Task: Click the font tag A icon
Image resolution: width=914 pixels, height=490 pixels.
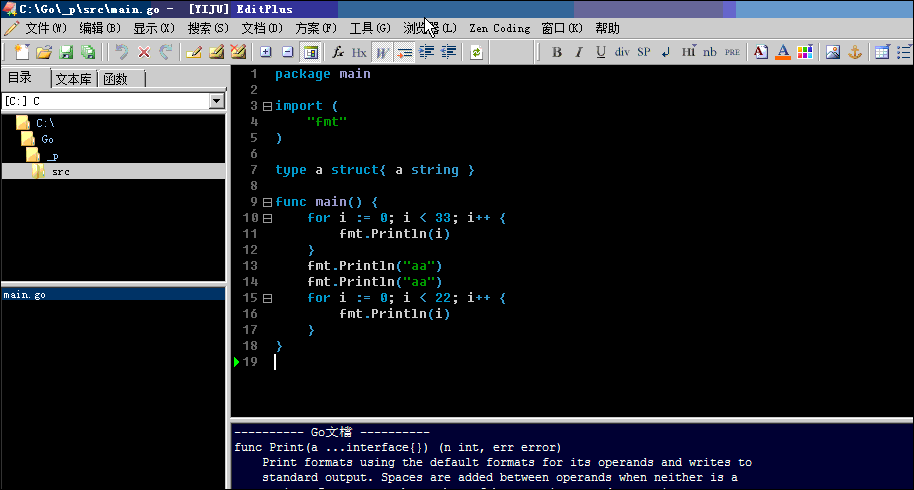Action: click(761, 52)
